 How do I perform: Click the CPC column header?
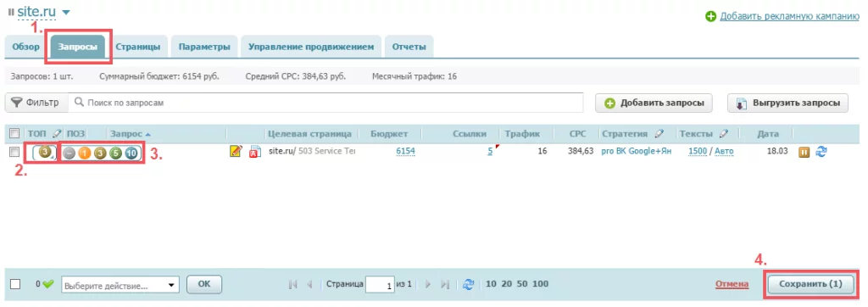coord(577,133)
